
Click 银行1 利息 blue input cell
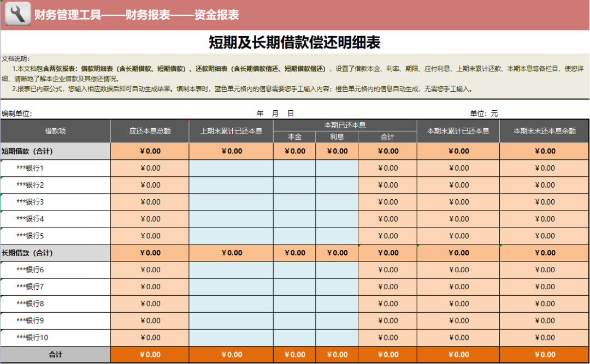point(337,168)
